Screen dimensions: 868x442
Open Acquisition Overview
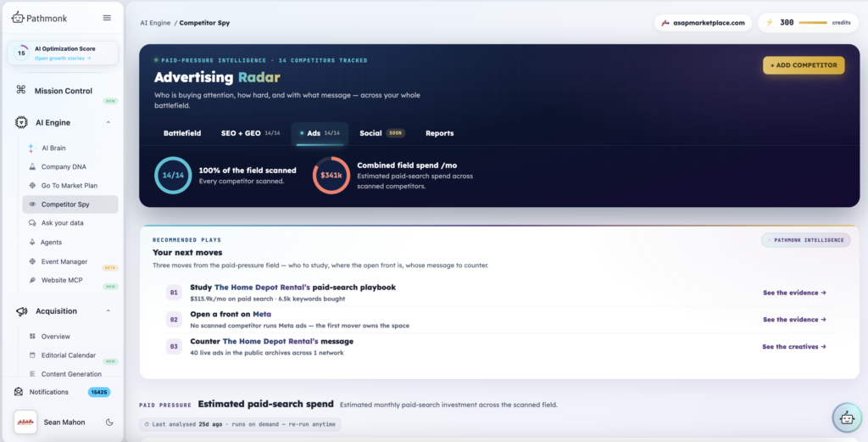point(56,337)
